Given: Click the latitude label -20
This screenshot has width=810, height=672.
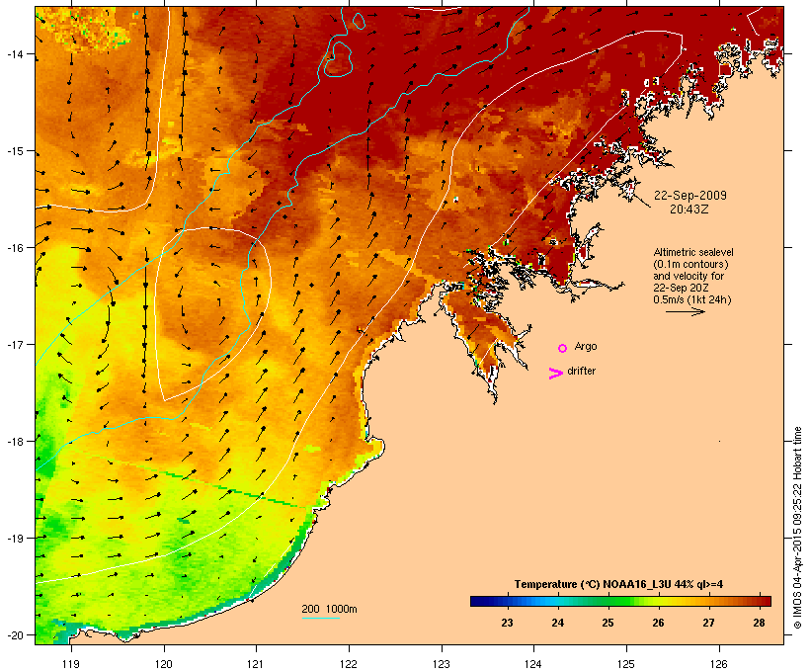Looking at the screenshot, I should (14, 634).
